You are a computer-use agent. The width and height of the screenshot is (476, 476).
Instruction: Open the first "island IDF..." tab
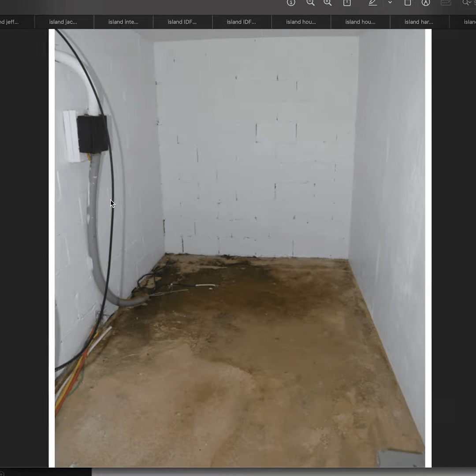pos(182,22)
